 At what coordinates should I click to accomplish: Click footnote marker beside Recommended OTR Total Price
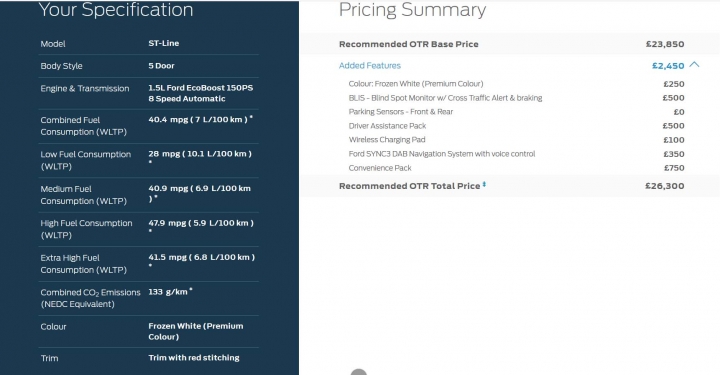tap(484, 185)
